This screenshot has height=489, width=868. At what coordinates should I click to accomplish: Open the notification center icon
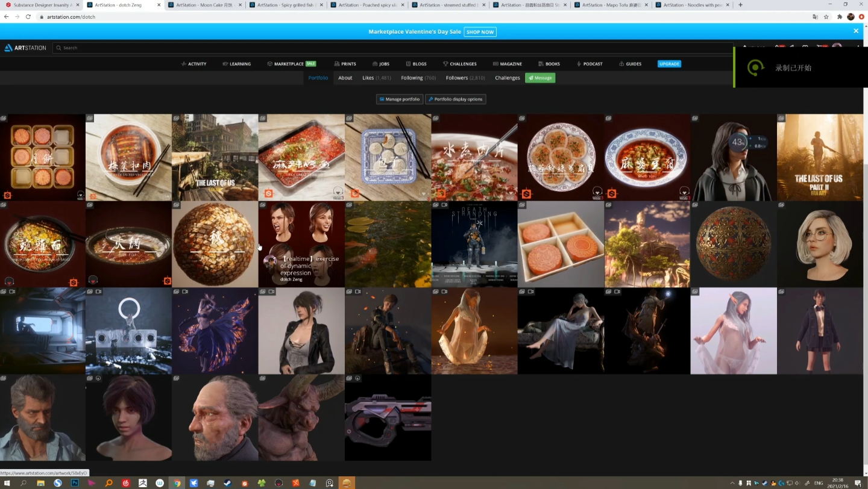pos(858,483)
